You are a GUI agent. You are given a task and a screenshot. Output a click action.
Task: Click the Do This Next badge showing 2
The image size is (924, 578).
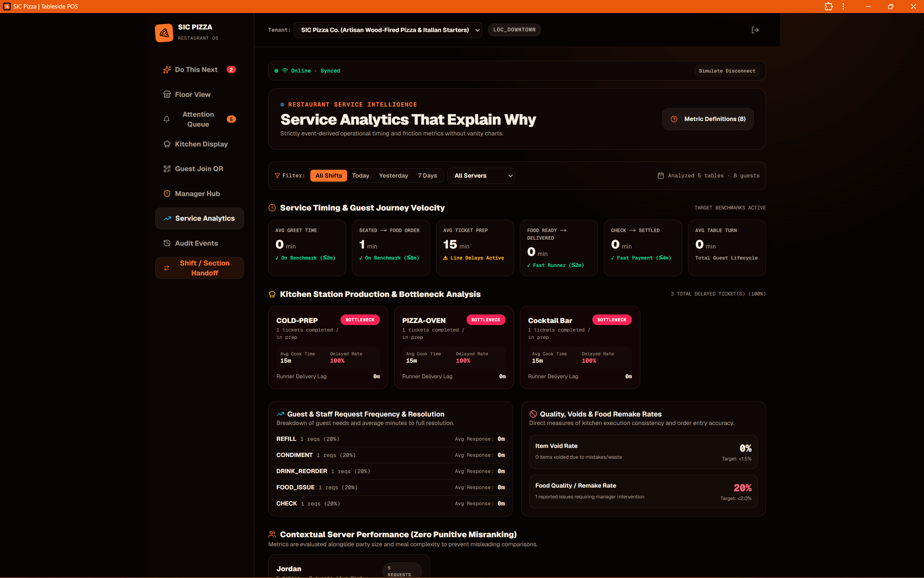(x=231, y=70)
